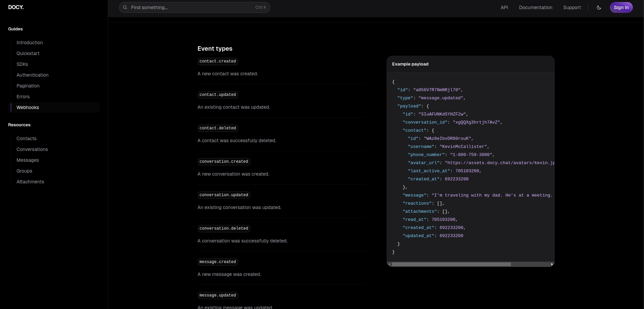Click the "message.updated" type value in payload
644x309 pixels.
click(x=441, y=98)
